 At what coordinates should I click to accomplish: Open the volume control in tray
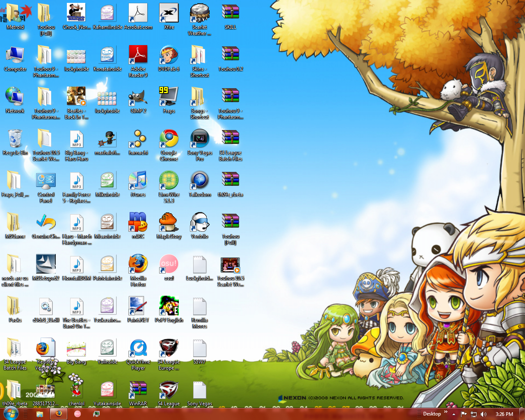coord(484,414)
